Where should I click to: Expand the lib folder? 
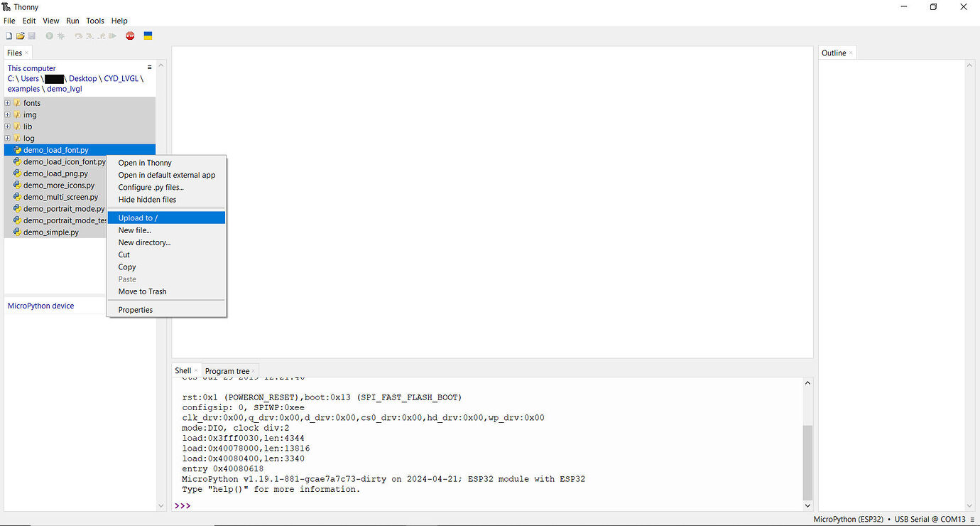(8, 127)
